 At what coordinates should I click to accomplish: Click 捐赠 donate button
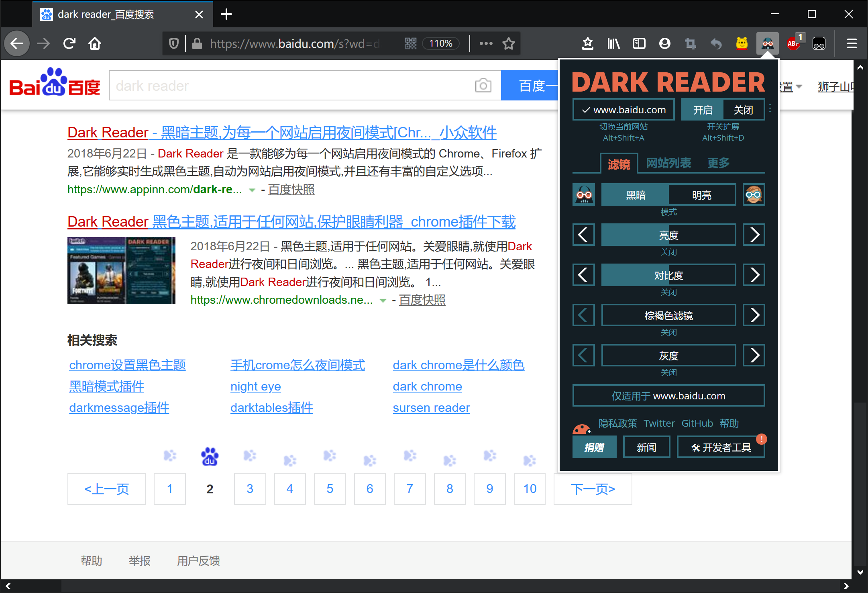(x=594, y=447)
